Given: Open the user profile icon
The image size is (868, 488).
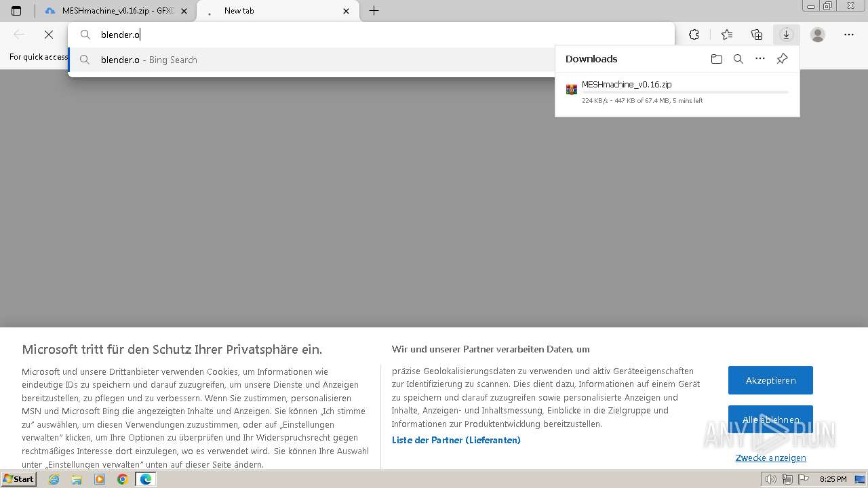Looking at the screenshot, I should click(x=818, y=35).
